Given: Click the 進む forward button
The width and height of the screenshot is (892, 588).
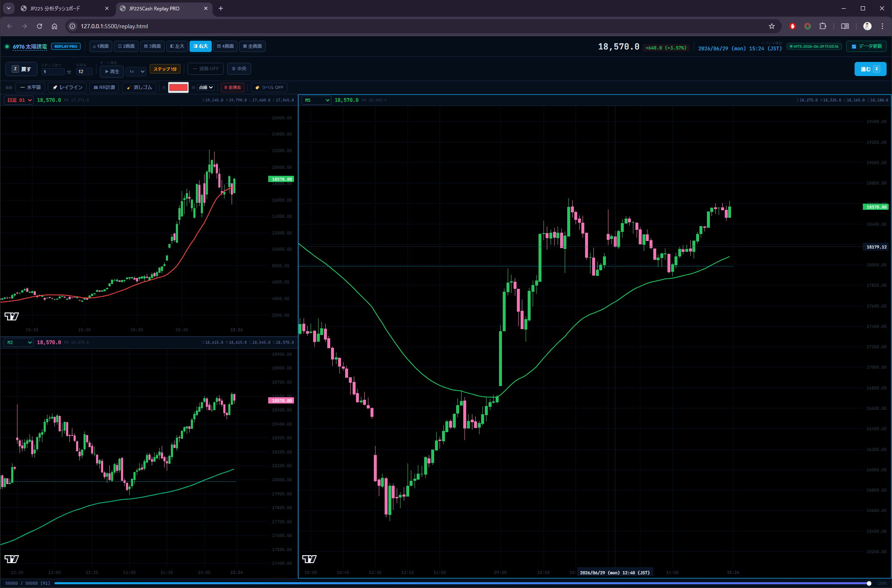Looking at the screenshot, I should pos(870,69).
